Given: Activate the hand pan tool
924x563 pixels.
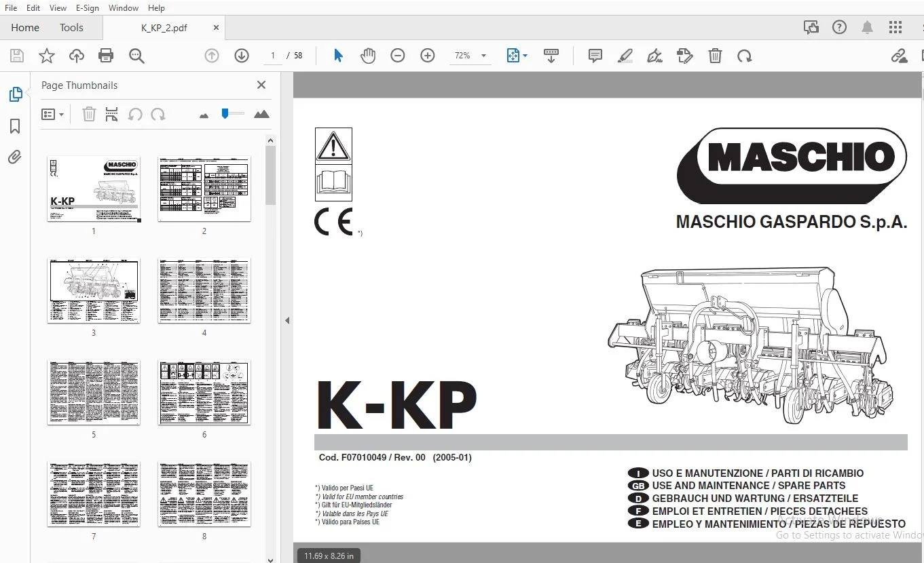Looking at the screenshot, I should pos(368,56).
